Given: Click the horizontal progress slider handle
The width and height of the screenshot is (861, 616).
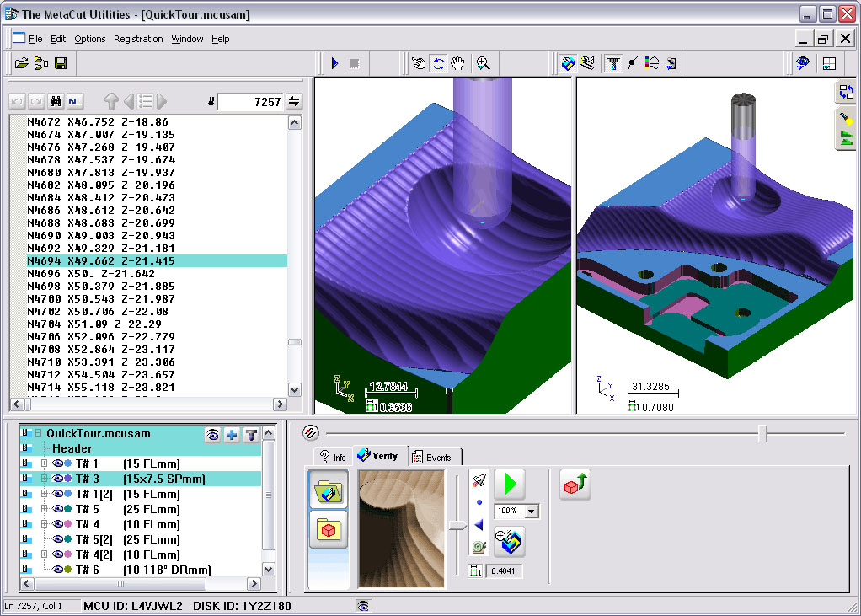Looking at the screenshot, I should pos(762,433).
